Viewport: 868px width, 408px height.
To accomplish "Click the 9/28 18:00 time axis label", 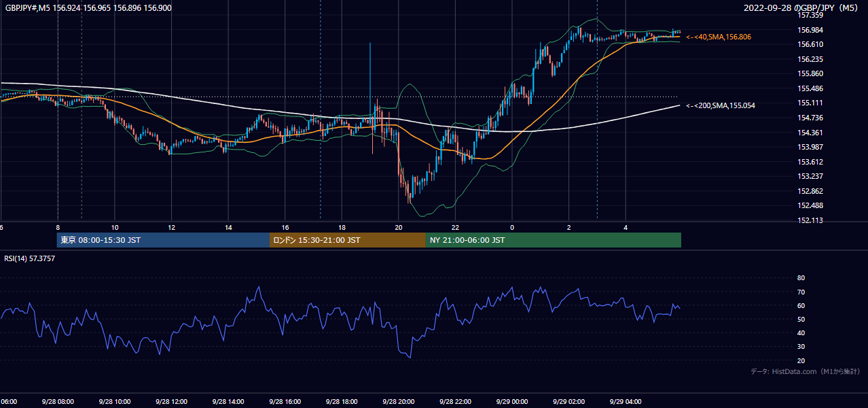I will (342, 401).
